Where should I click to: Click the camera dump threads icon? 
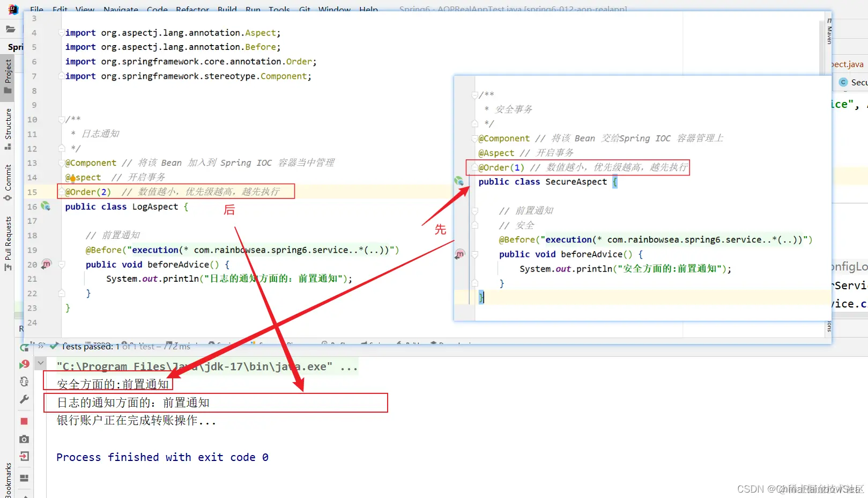[x=24, y=439]
